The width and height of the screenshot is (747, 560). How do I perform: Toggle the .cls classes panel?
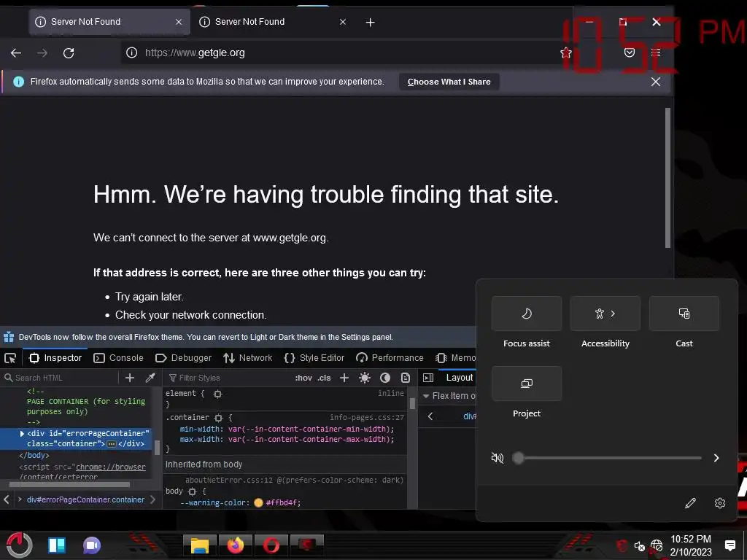324,378
